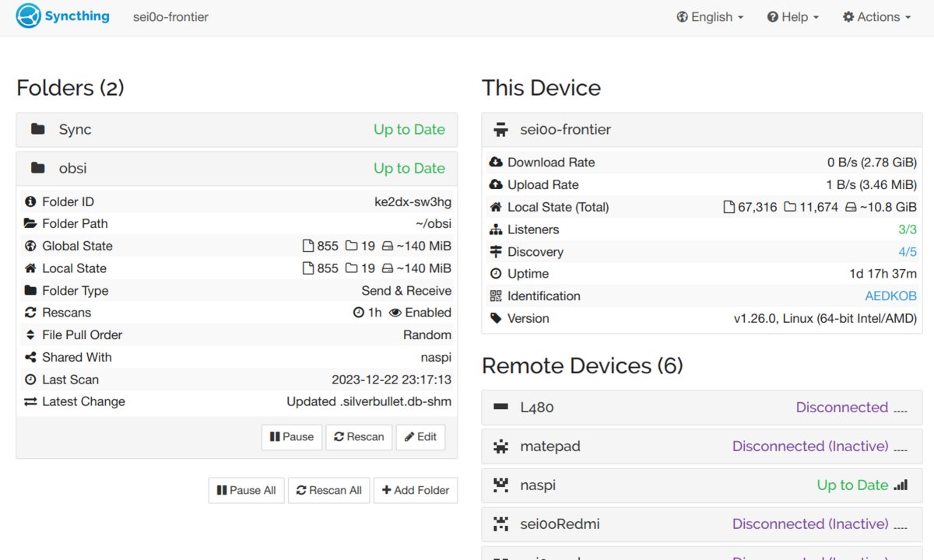Open the AEDKOB identification link
The width and height of the screenshot is (934, 560).
[x=890, y=296]
